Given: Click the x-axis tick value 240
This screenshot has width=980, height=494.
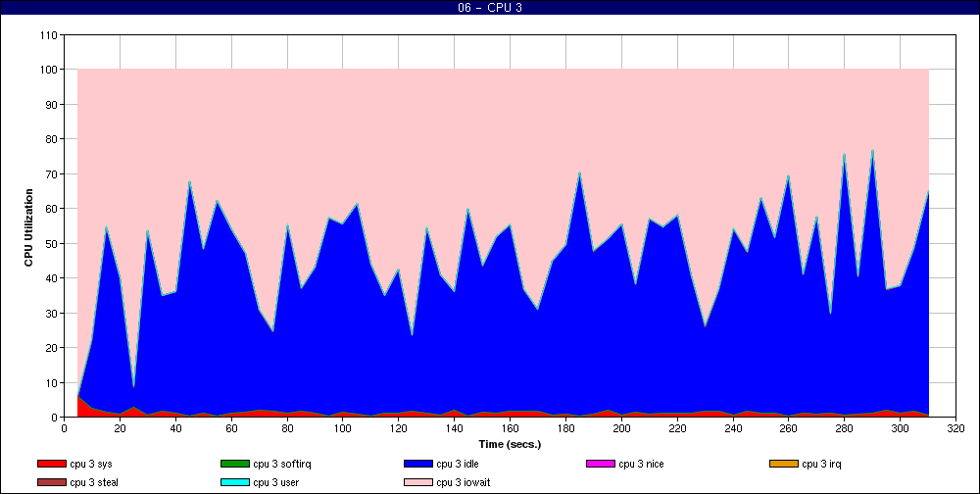Looking at the screenshot, I should 733,428.
